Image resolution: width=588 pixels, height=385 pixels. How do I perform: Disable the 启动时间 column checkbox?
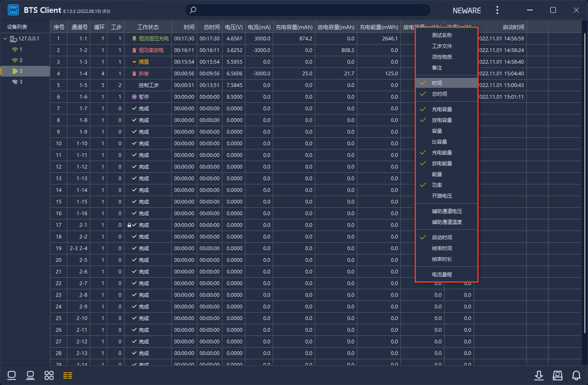coord(442,237)
